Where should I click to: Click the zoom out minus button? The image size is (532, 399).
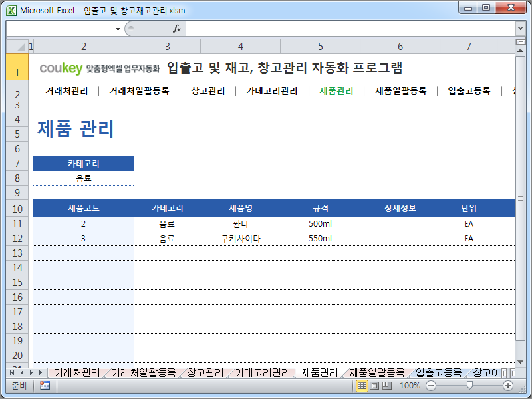430,386
